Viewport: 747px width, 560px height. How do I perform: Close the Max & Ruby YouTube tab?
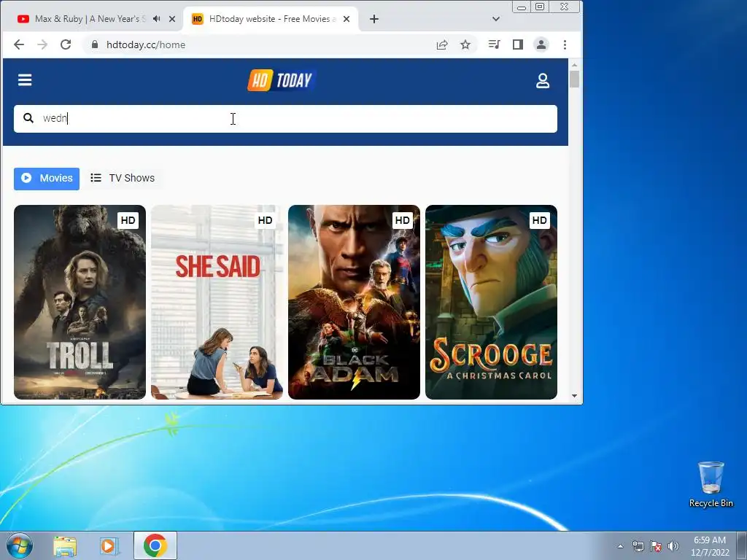(172, 19)
